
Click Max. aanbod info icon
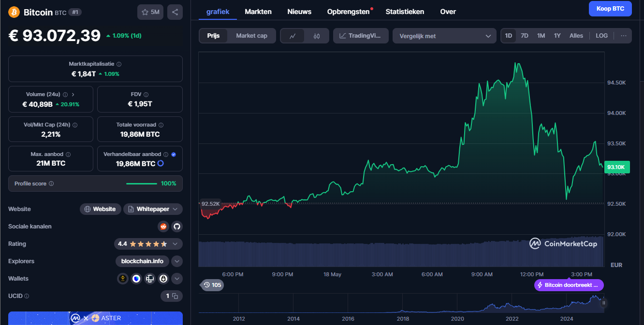tap(68, 155)
